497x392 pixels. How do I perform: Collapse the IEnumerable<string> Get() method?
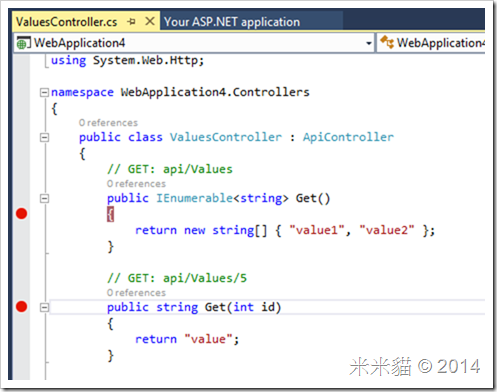[x=44, y=199]
